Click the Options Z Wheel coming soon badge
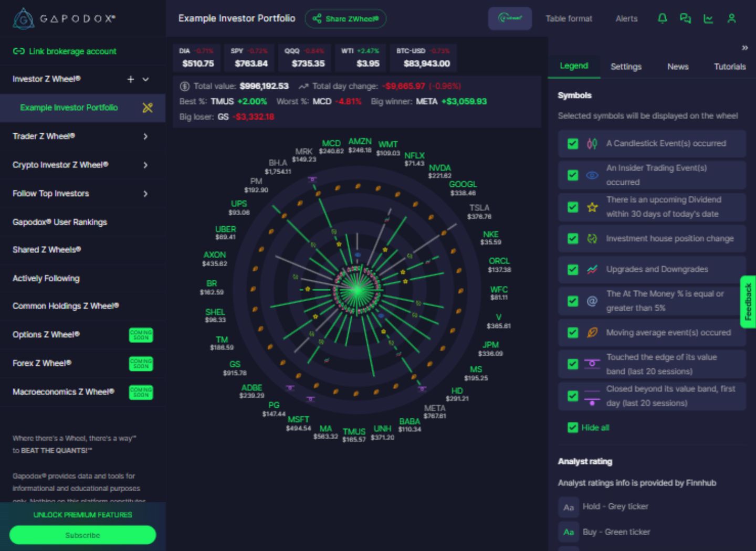 (x=141, y=335)
